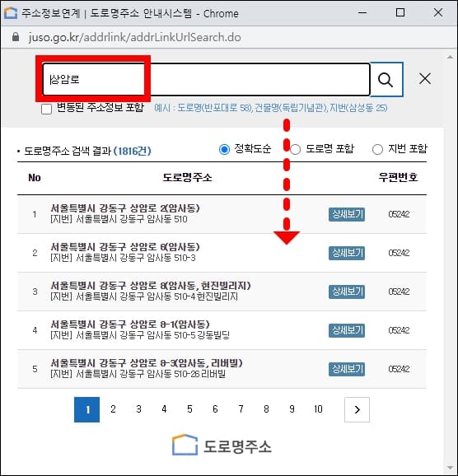Click 상세보기 for 상암로 8-3 리버빌
Viewport: 458px width, 476px height.
click(x=347, y=369)
